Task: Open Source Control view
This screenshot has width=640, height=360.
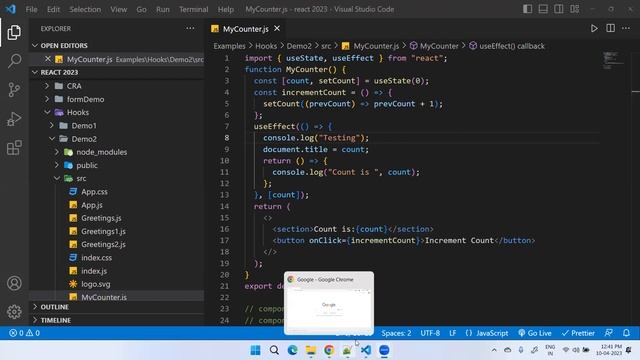Action: pos(14,90)
